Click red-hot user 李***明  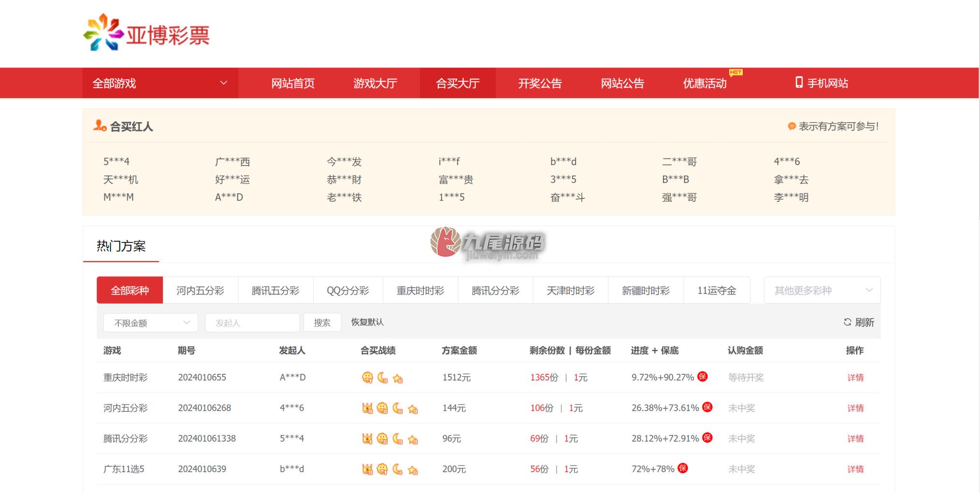click(x=791, y=197)
